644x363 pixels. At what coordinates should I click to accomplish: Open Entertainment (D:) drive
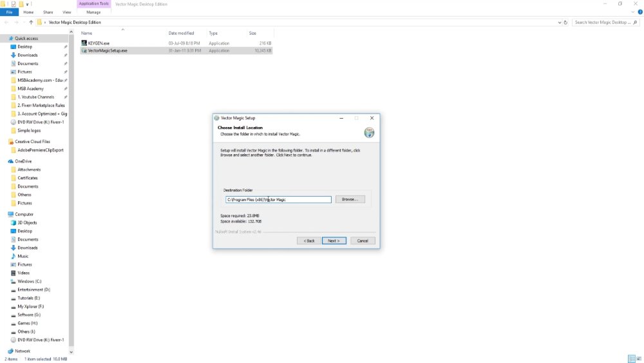click(33, 289)
